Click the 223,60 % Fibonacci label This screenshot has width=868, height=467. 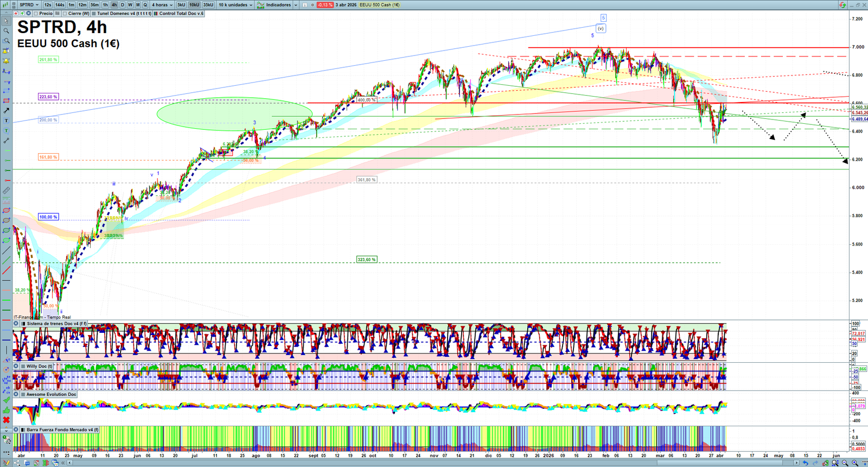pos(48,97)
